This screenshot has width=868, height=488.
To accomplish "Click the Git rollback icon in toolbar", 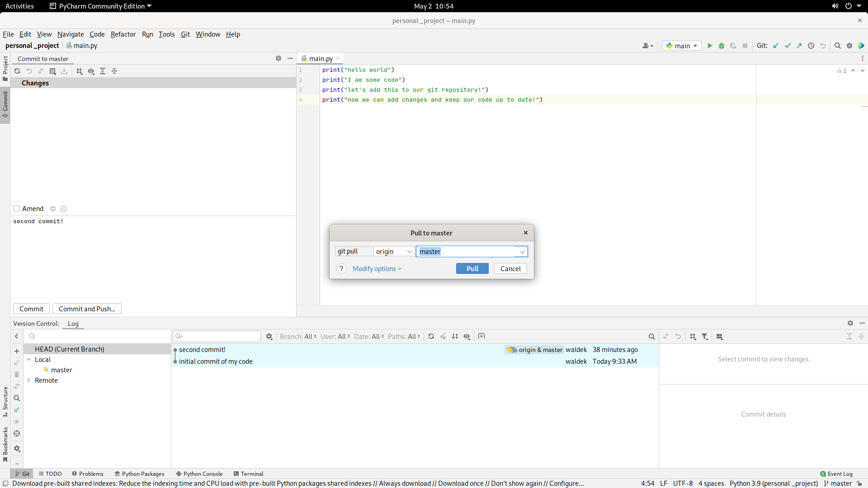I will 823,46.
